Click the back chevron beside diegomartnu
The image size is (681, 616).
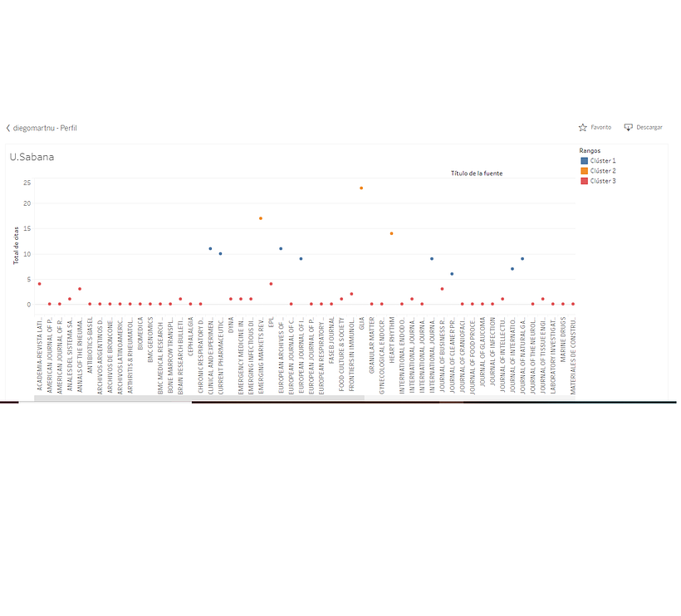point(7,128)
